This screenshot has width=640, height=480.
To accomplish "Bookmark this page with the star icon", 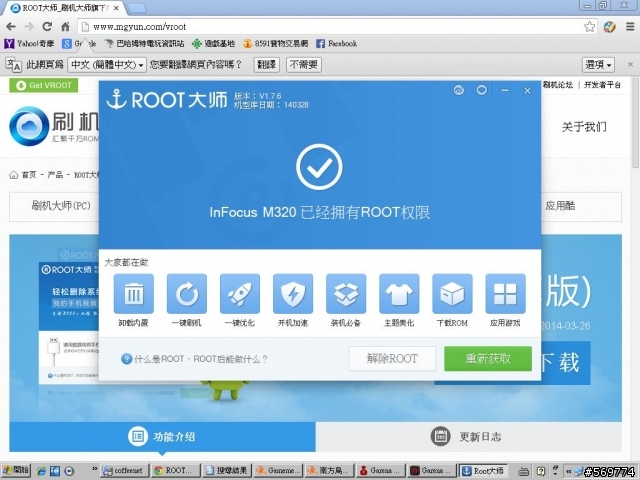I will coord(589,27).
